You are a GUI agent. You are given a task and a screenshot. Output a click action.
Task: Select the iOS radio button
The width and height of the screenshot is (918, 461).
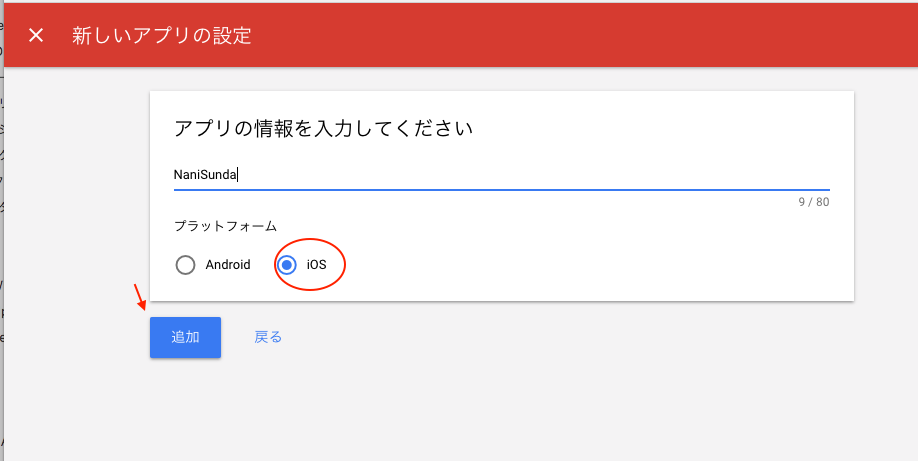[x=286, y=265]
